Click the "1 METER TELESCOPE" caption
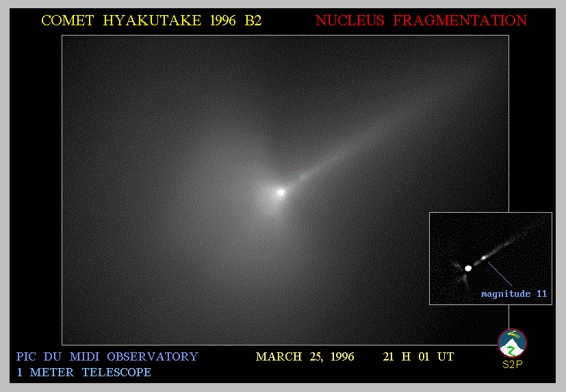Viewport: 566px width, 392px height. coord(83,372)
